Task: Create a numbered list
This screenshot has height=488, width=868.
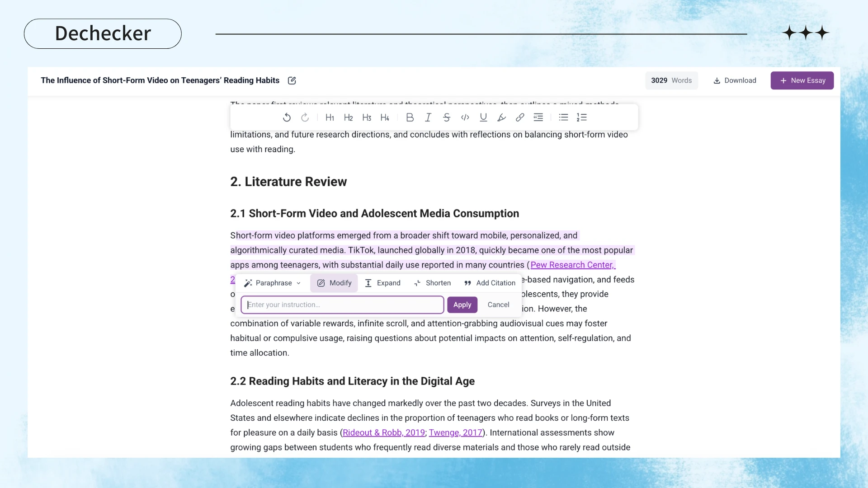Action: [x=581, y=117]
